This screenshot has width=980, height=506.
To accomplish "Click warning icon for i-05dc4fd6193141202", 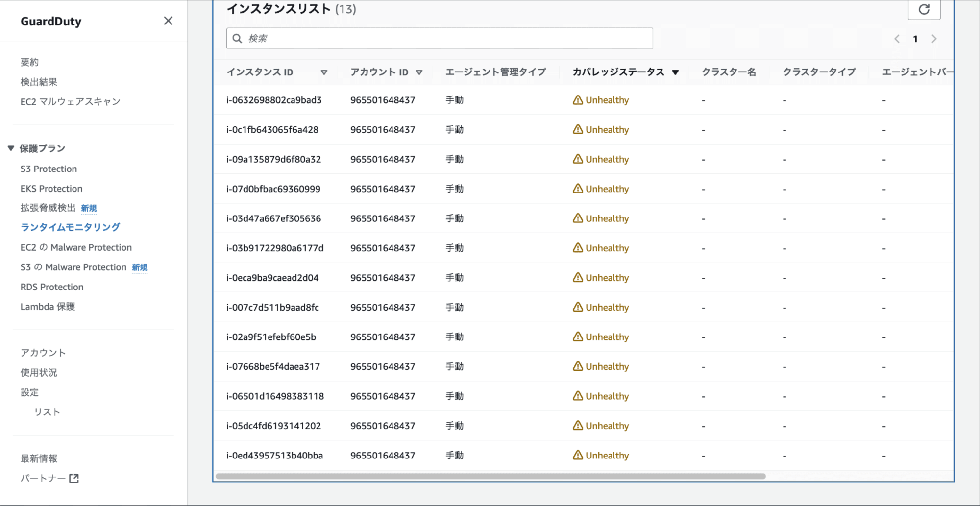I will (578, 426).
